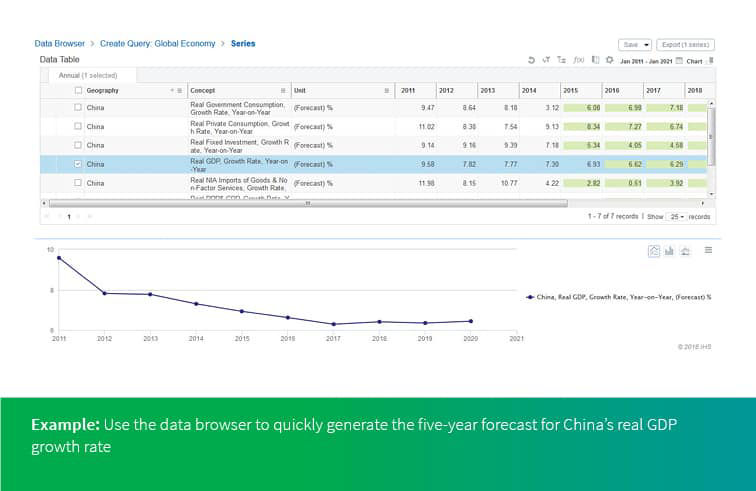Viewport: 756px width, 491px height.
Task: Click the 2020 data point on the chart
Action: pos(471,321)
